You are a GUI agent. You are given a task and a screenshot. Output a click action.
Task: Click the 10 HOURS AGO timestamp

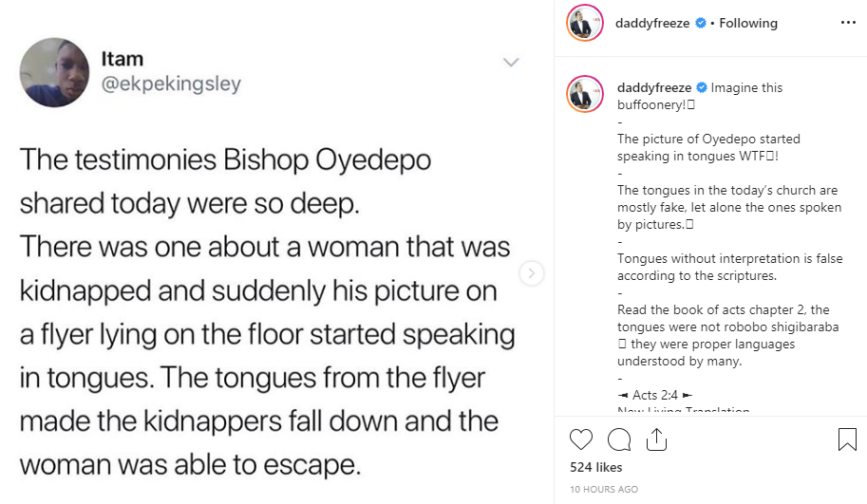[604, 489]
